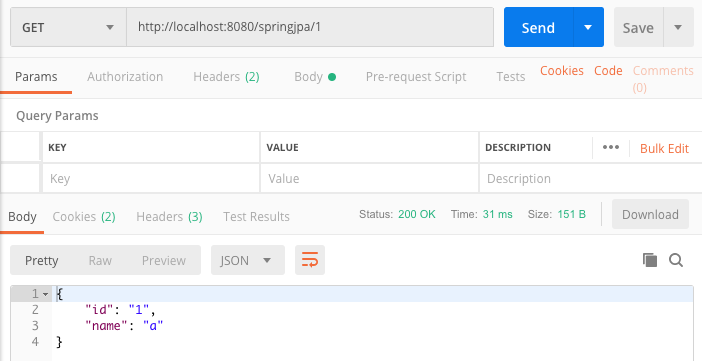Select the response Body tab

point(22,217)
